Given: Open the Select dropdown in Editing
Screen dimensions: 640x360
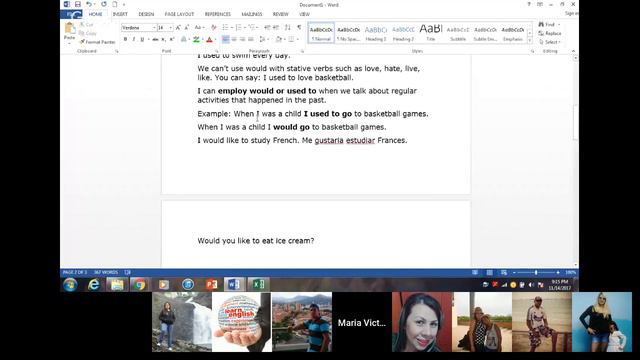Looking at the screenshot, I should click(x=550, y=42).
